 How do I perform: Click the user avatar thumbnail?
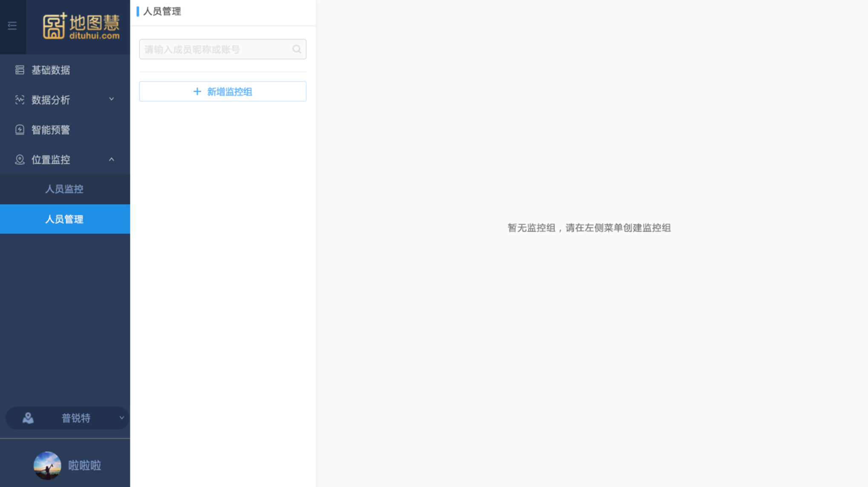47,465
